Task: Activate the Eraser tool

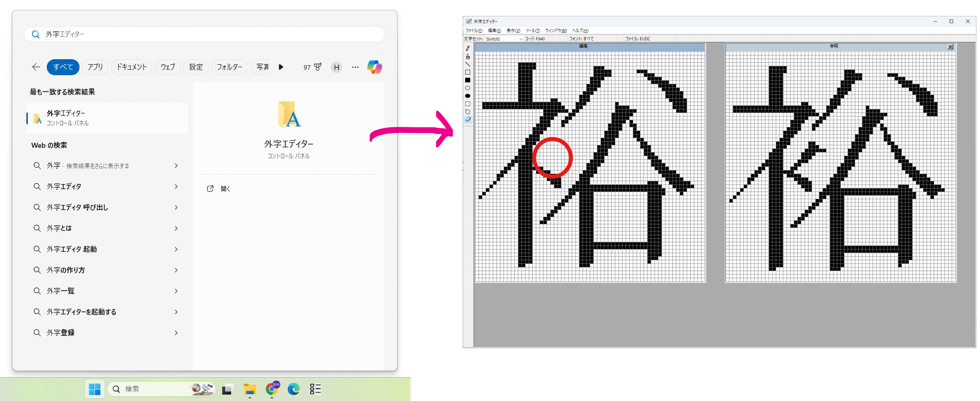Action: 468,119
